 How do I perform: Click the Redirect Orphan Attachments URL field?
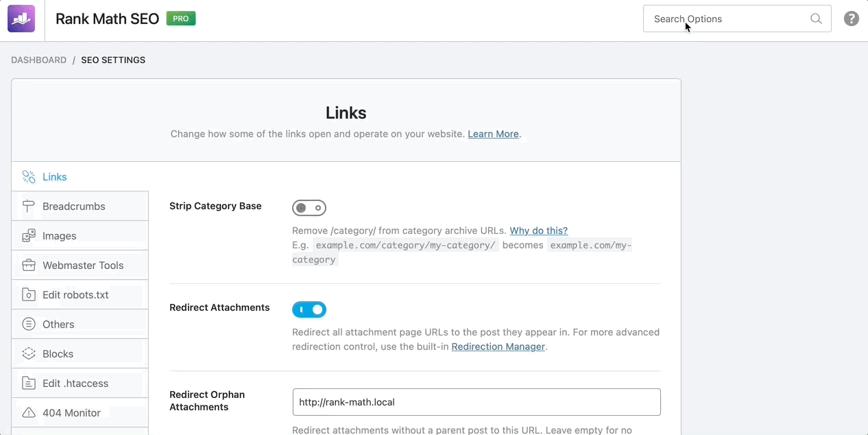click(477, 402)
